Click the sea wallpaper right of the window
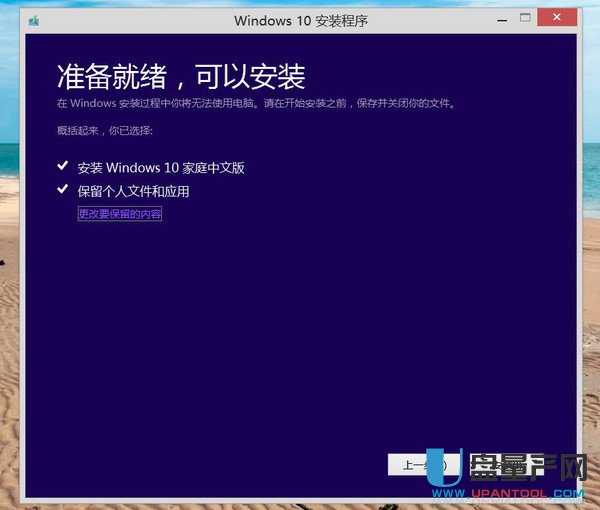 590,150
